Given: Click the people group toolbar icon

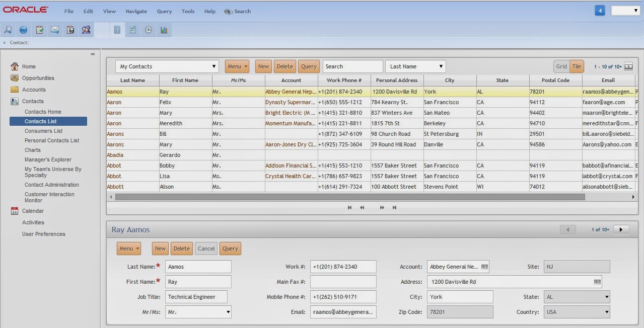Looking at the screenshot, I should coord(86,30).
